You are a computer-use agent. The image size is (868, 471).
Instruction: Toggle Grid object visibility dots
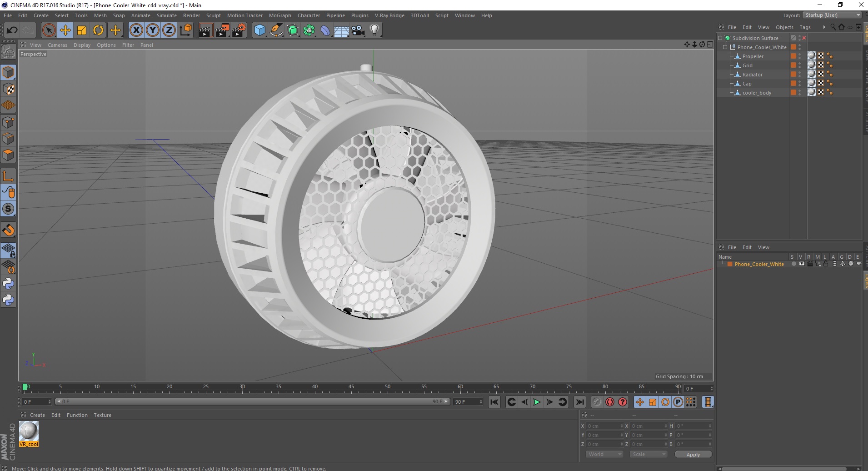(800, 65)
